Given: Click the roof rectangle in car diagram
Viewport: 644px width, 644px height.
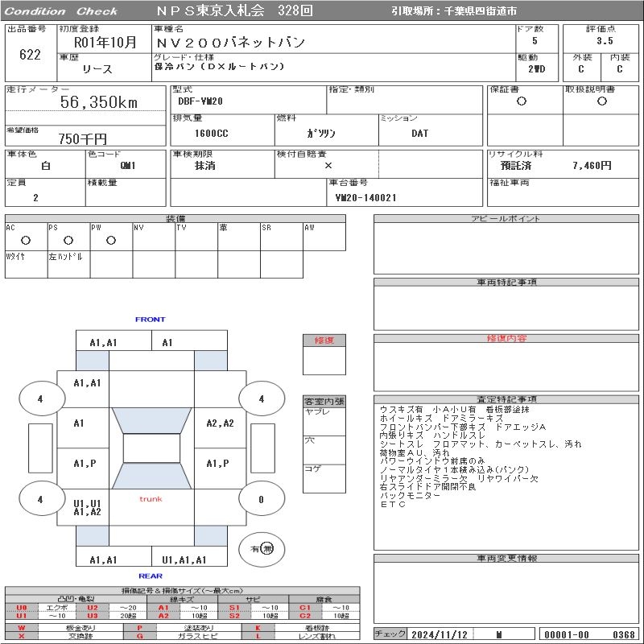Looking at the screenshot, I should pyautogui.click(x=151, y=448).
